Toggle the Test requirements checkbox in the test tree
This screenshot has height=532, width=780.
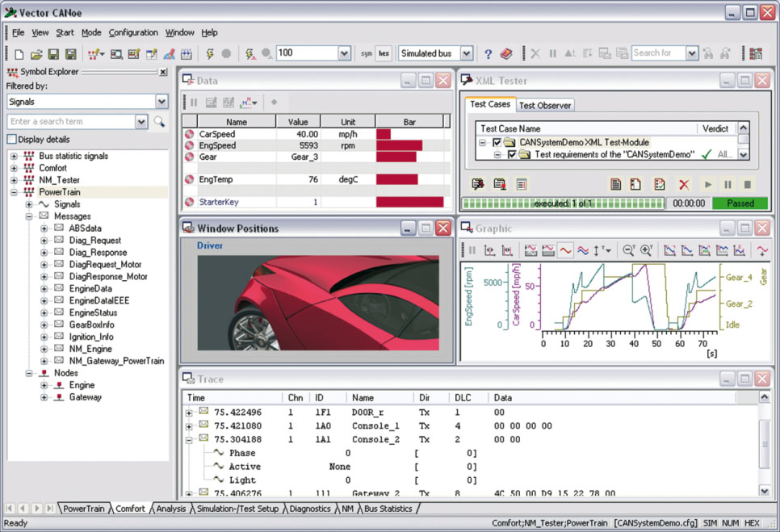pyautogui.click(x=511, y=155)
